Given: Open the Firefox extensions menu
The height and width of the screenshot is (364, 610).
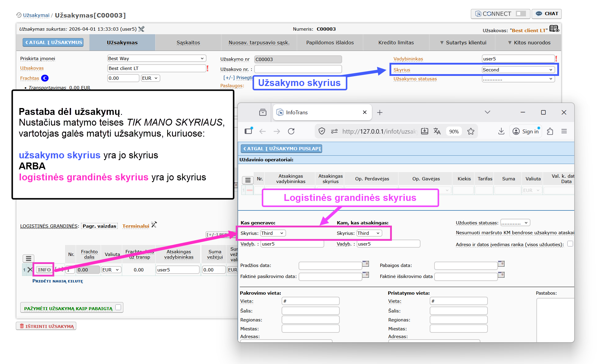Looking at the screenshot, I should [550, 131].
